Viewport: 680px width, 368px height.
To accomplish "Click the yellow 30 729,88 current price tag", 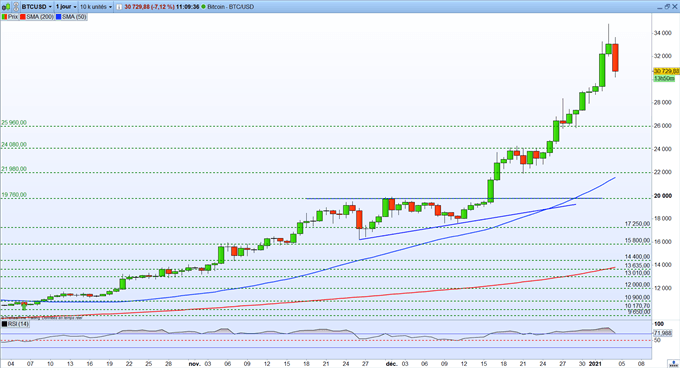I will coord(666,71).
